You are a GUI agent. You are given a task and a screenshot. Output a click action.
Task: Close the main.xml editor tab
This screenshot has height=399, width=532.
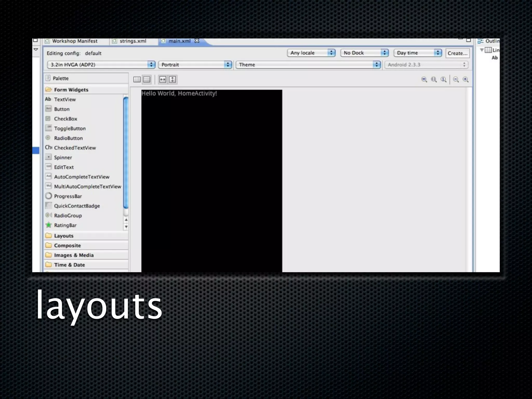coord(197,41)
